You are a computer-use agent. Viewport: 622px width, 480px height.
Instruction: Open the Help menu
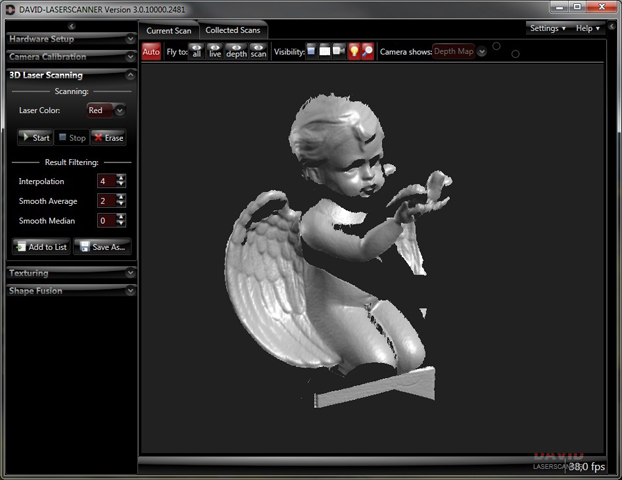tap(588, 28)
